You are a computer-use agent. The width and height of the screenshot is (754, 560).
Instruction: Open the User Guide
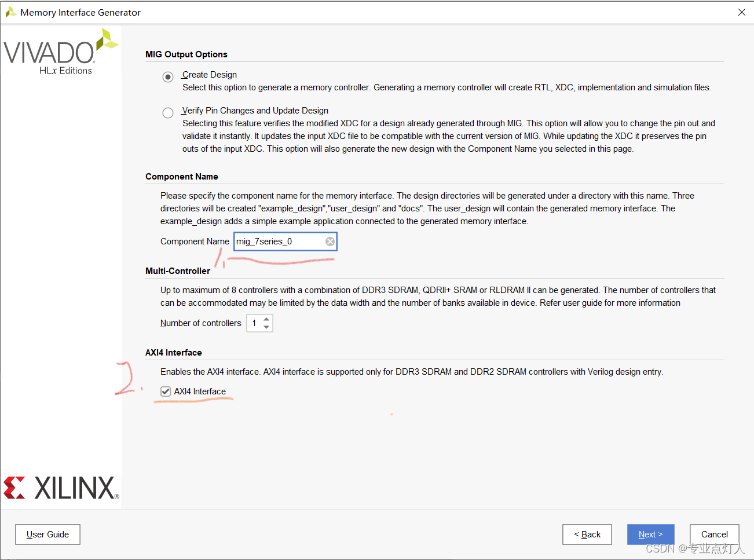coord(47,535)
